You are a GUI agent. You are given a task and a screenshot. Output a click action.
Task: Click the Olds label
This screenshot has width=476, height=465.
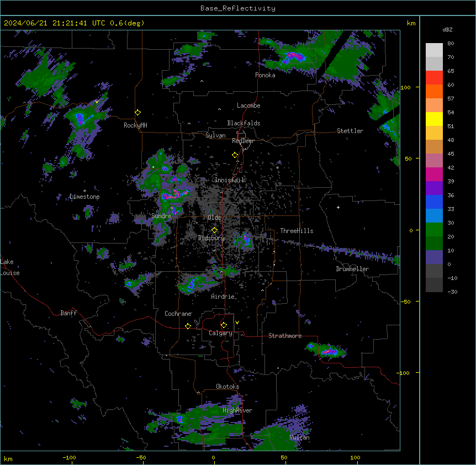[x=214, y=218]
